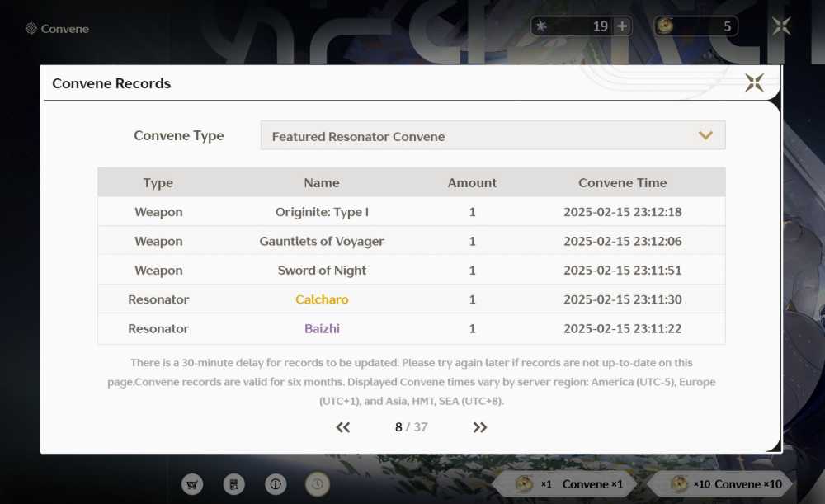Viewport: 825px width, 504px height.
Task: Open the convene details document icon
Action: (x=233, y=484)
